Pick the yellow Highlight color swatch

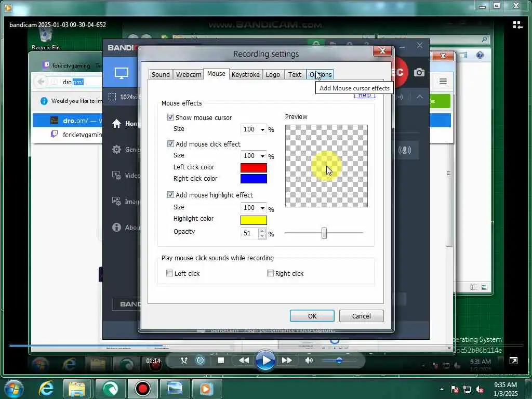254,220
